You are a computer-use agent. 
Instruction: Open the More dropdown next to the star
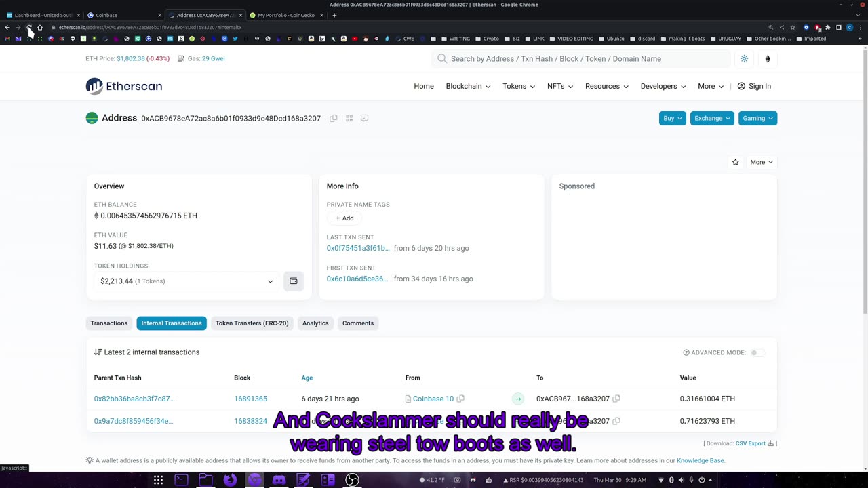pyautogui.click(x=762, y=162)
